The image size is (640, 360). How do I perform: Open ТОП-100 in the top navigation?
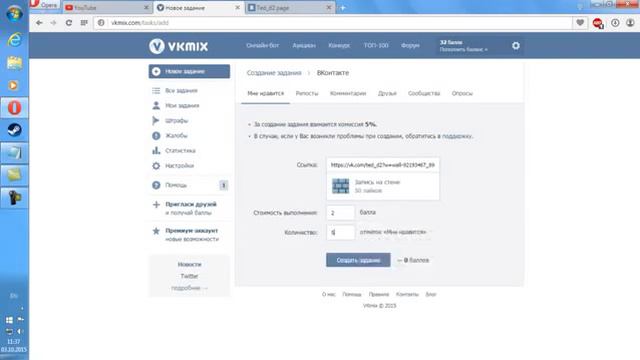pos(376,45)
